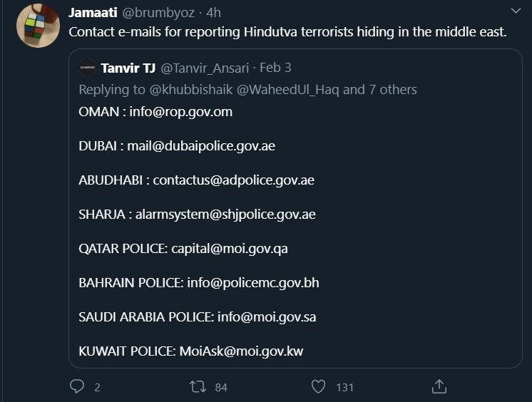532x402 pixels.
Task: Expand the tweet options chevron menu
Action: pyautogui.click(x=516, y=12)
